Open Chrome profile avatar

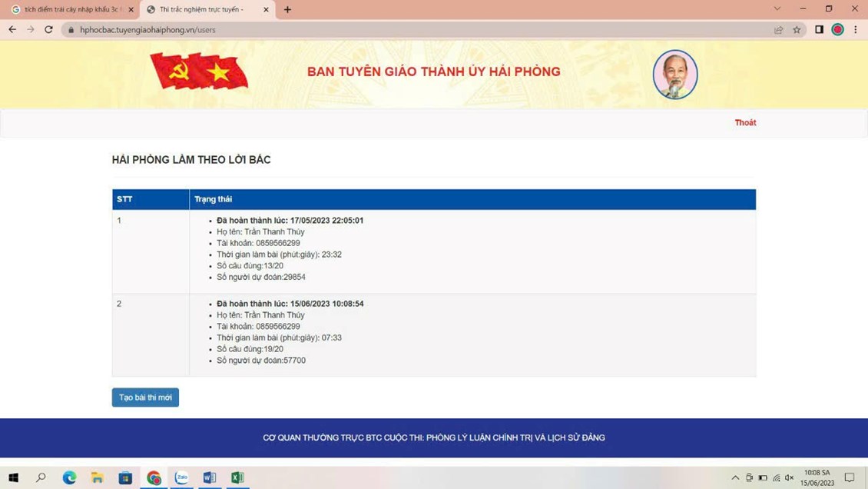[x=837, y=29]
